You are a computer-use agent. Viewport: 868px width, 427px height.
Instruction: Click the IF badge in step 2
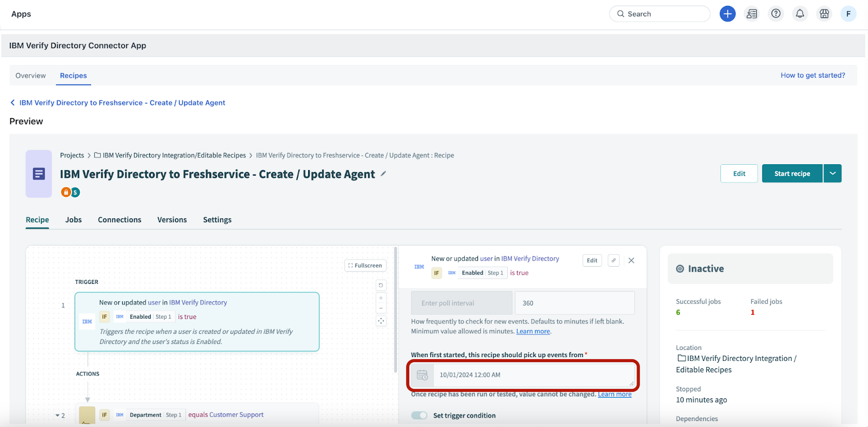point(105,415)
